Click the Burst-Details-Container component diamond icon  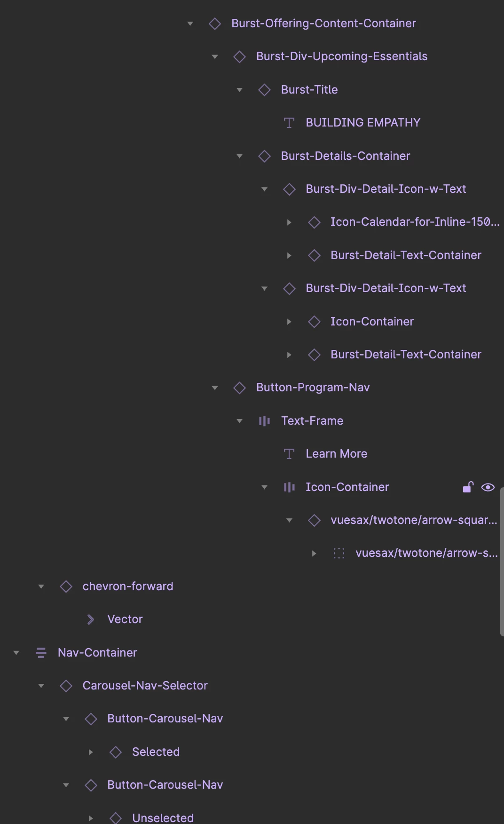click(x=265, y=156)
